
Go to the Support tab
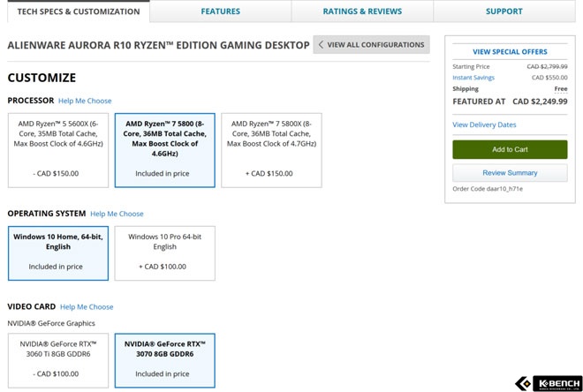504,11
